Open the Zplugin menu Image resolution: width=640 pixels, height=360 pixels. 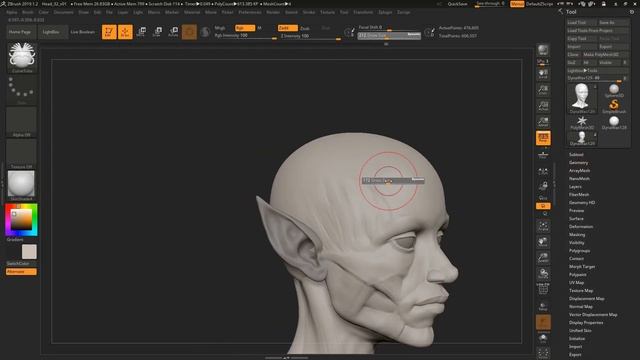click(385, 12)
